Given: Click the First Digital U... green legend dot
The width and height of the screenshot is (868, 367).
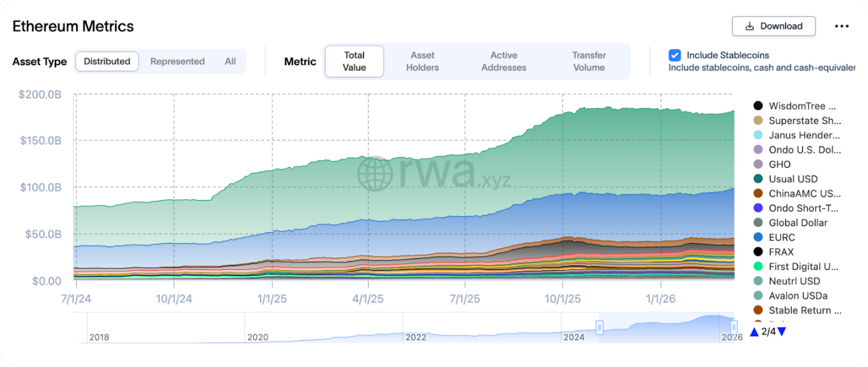Looking at the screenshot, I should coord(758,266).
